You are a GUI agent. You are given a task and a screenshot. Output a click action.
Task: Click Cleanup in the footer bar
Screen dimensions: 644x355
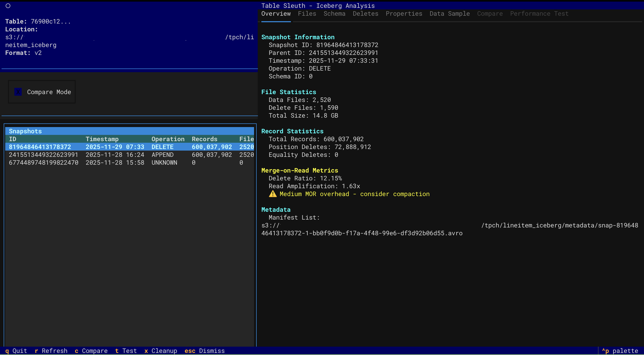tap(161, 351)
